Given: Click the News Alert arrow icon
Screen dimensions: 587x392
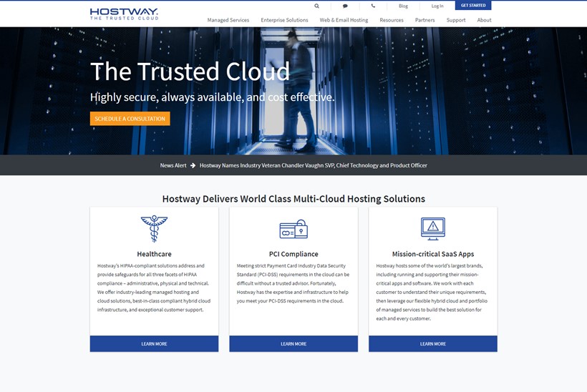Looking at the screenshot, I should [x=193, y=165].
